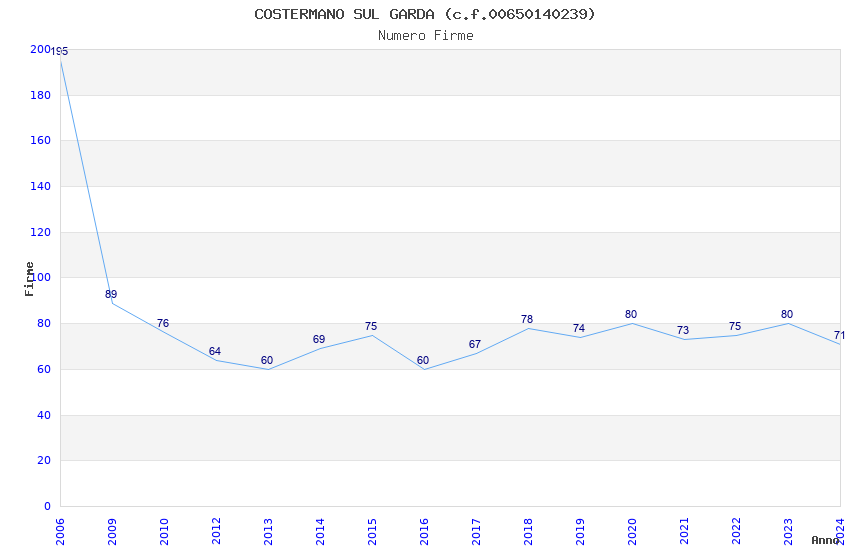The image size is (850, 550).
Task: Select the 71 data label for 2024
Action: [x=839, y=335]
